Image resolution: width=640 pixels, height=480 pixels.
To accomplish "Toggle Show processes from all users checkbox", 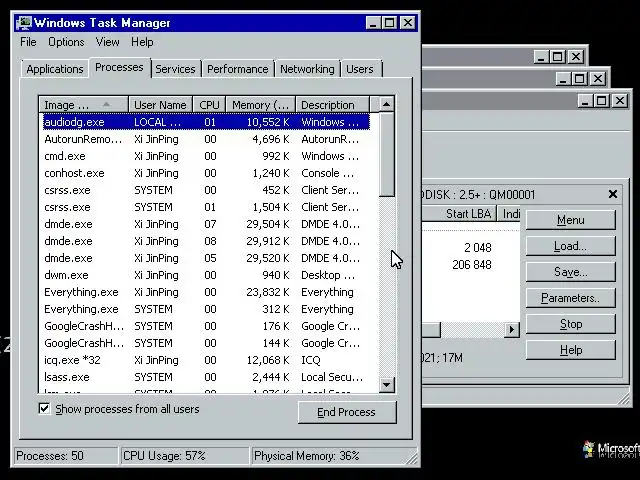I will point(44,409).
